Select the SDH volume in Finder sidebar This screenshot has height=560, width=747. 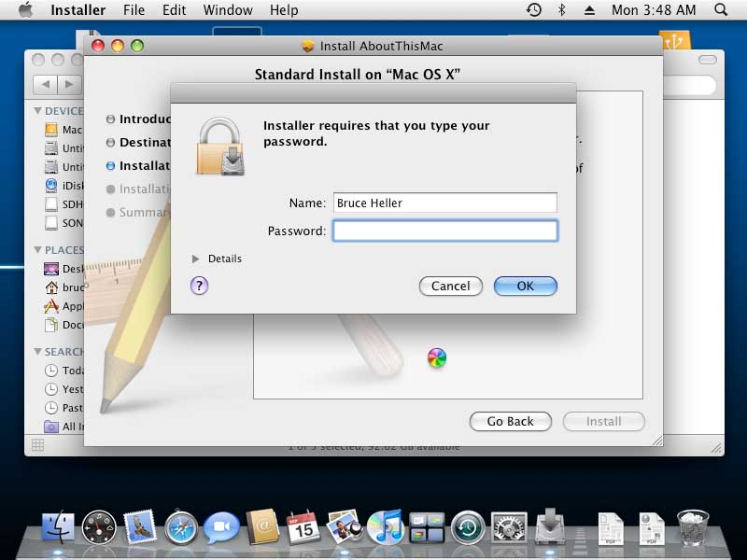63,204
